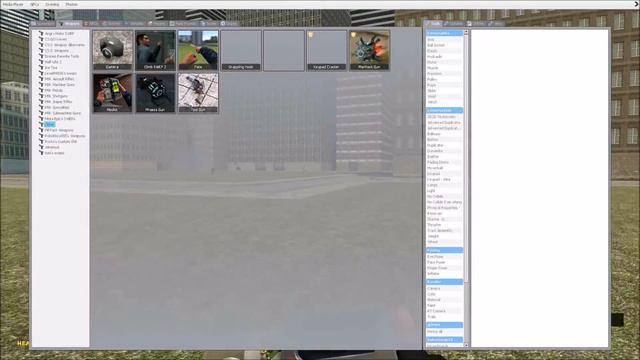Open M9K Assault Rifles category
This screenshot has width=640, height=360.
point(59,79)
